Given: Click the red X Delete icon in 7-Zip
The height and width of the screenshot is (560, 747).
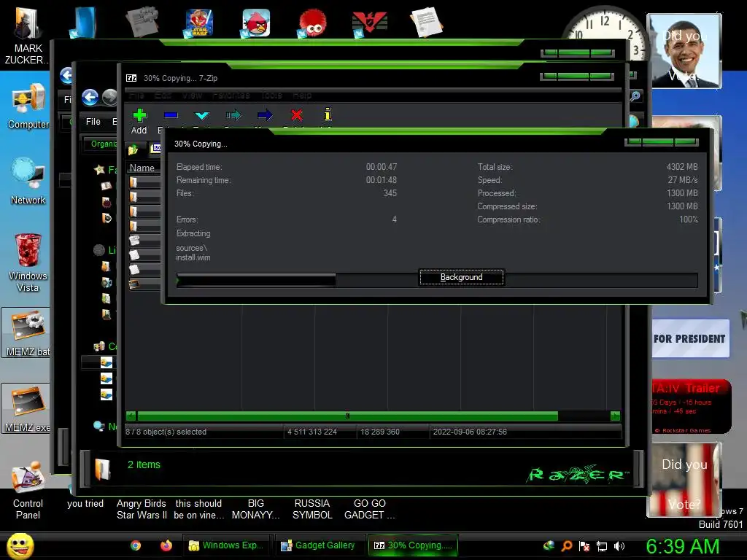Looking at the screenshot, I should point(296,115).
